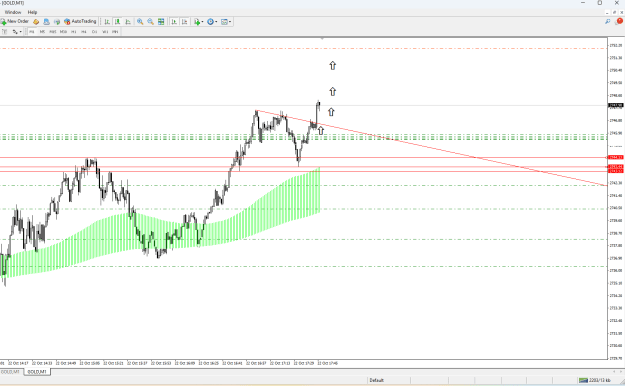Select the arrows drawing tool
Image resolution: width=625 pixels, height=386 pixels.
(15, 32)
